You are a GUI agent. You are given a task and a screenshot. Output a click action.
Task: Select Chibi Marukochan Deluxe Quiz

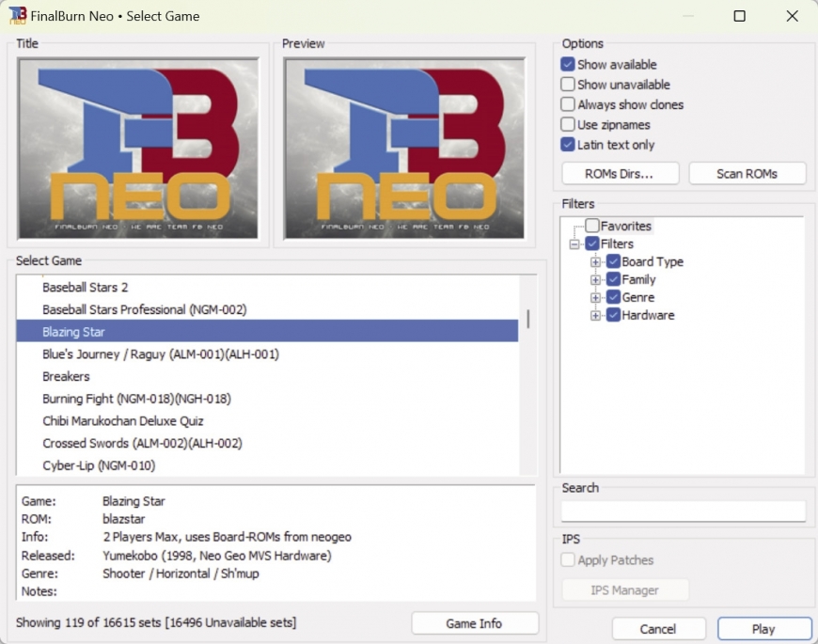(x=267, y=421)
